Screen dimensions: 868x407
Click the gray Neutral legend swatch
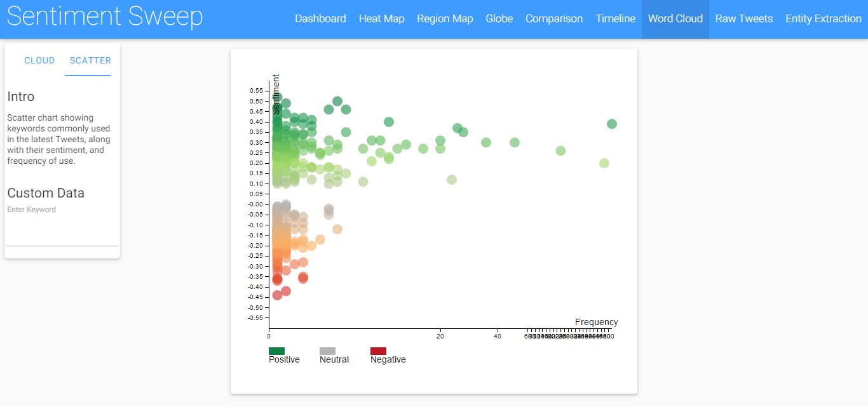tap(327, 351)
